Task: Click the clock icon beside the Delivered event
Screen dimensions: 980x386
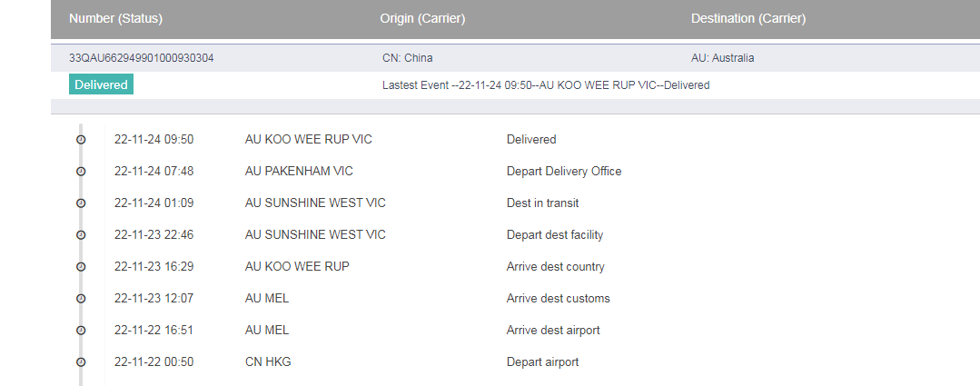Action: [x=81, y=140]
